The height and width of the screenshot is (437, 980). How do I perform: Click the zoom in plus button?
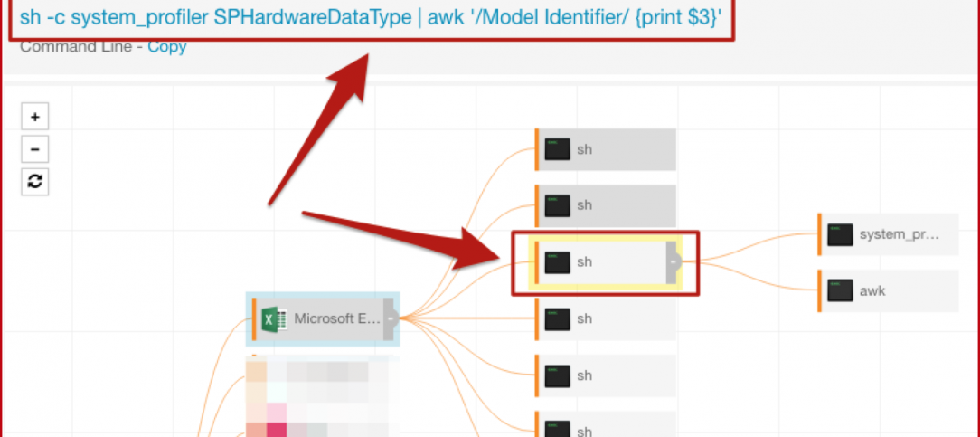coord(34,117)
